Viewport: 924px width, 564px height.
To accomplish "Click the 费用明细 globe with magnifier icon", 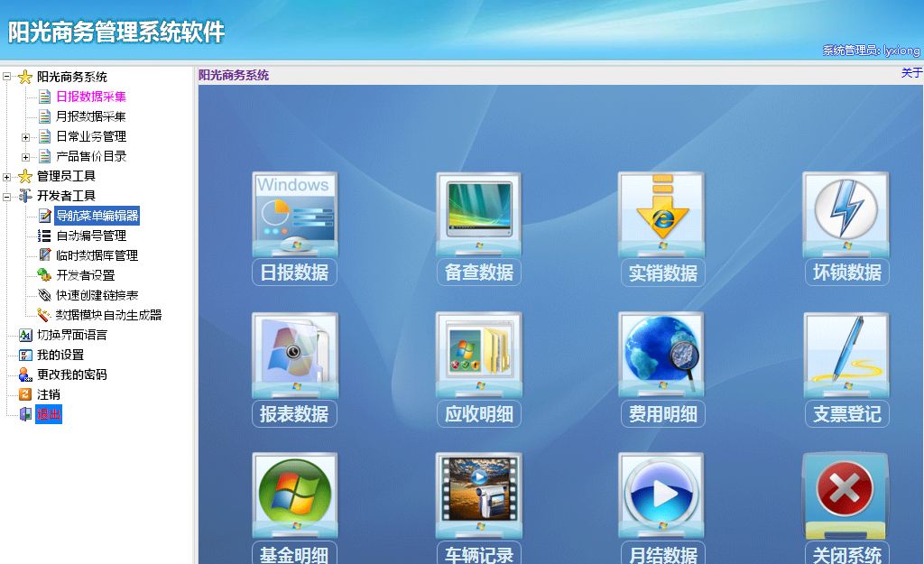I will click(x=661, y=355).
